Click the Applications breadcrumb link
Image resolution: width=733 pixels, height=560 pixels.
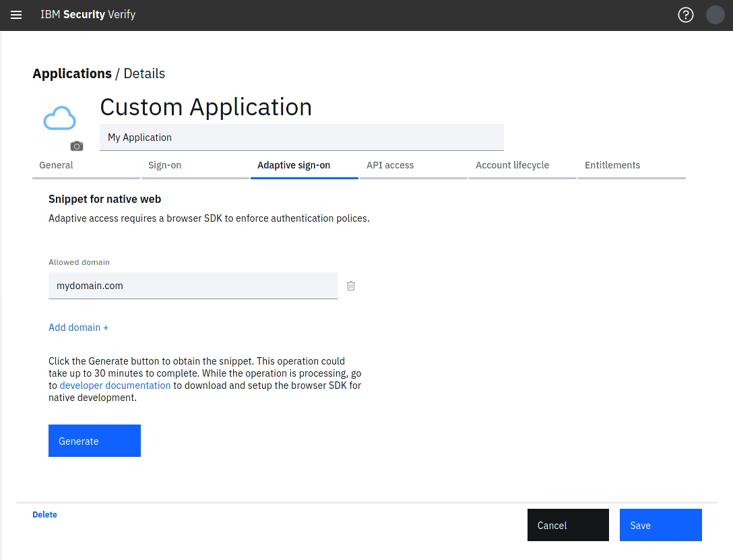[72, 74]
